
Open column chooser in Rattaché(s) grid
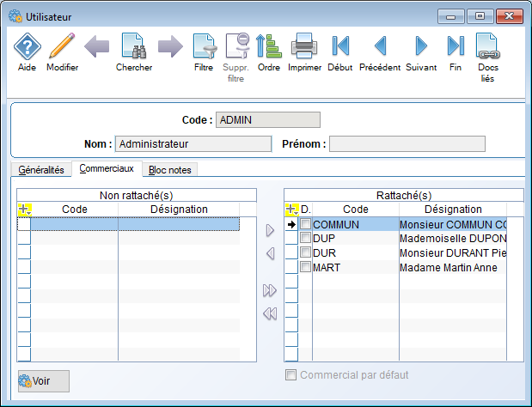[291, 210]
